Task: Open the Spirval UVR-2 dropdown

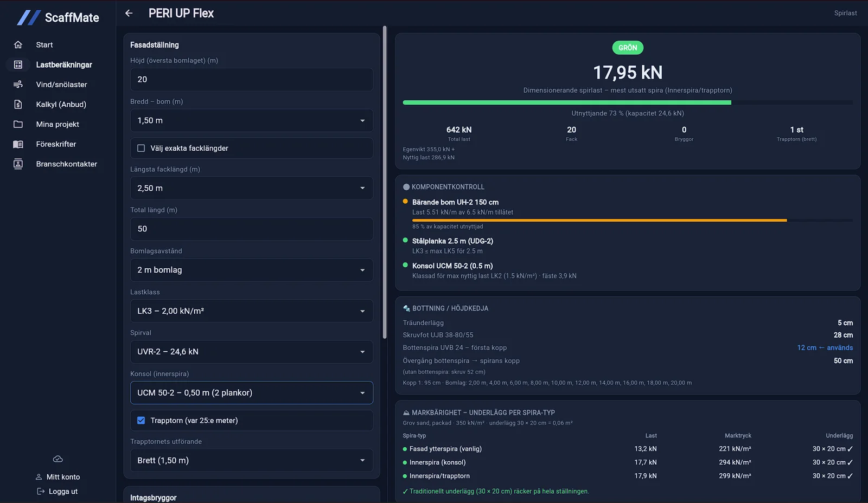Action: (252, 351)
